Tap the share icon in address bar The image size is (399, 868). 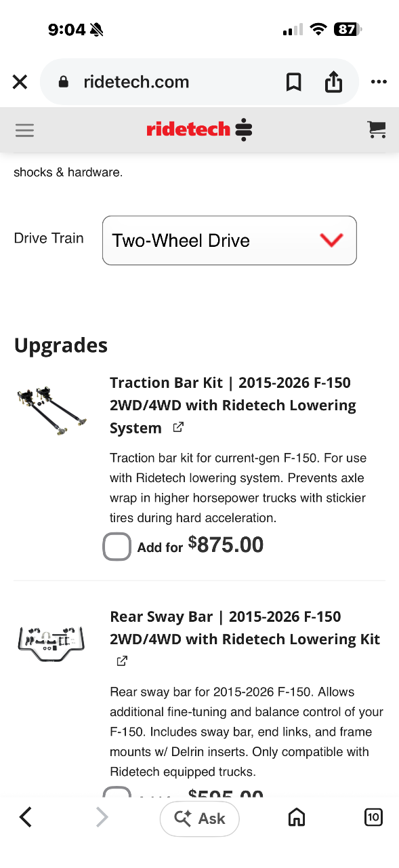point(333,82)
